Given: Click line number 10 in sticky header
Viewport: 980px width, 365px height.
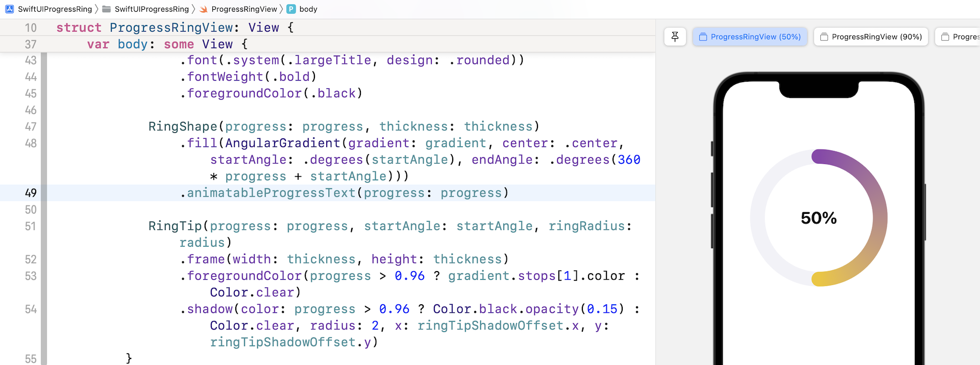Looking at the screenshot, I should 31,28.
